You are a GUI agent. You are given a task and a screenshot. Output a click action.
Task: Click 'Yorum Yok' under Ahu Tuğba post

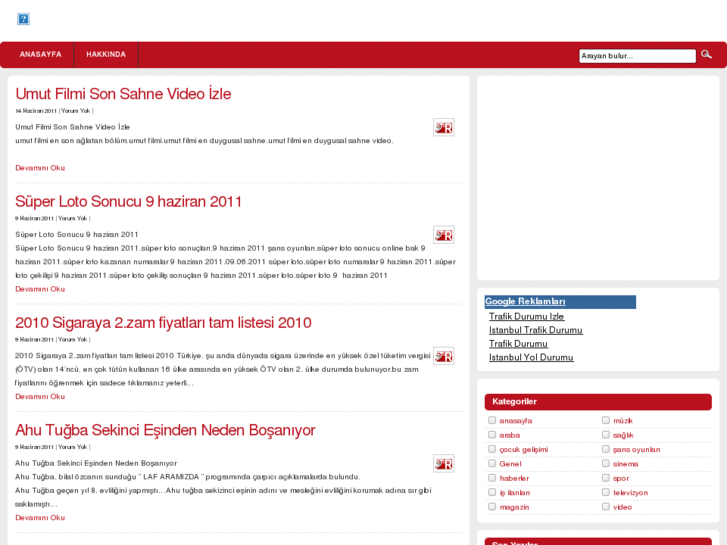pyautogui.click(x=72, y=447)
